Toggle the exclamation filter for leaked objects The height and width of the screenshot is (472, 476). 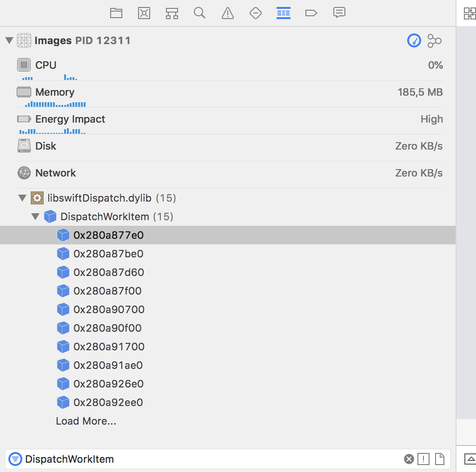423,459
